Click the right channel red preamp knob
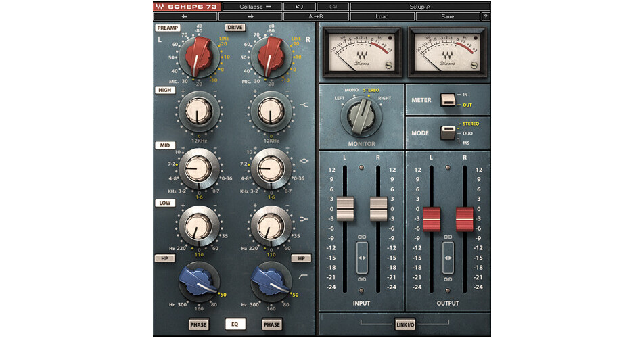 click(x=271, y=57)
